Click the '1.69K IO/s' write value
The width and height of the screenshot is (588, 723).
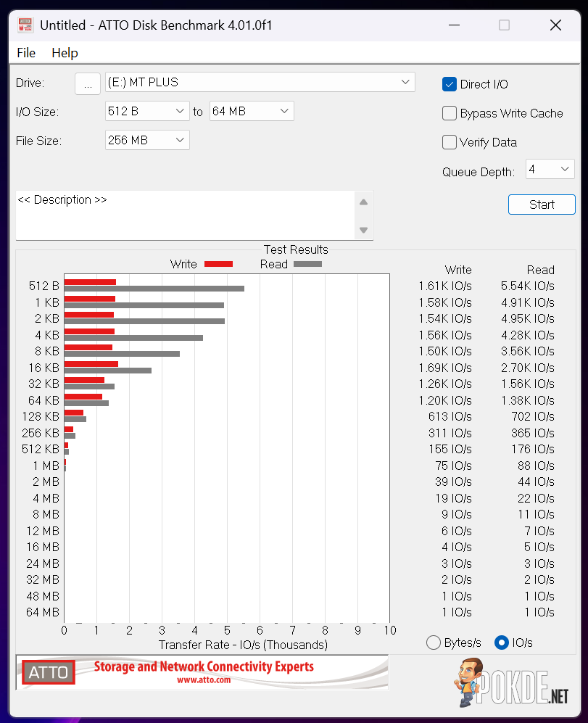click(445, 368)
